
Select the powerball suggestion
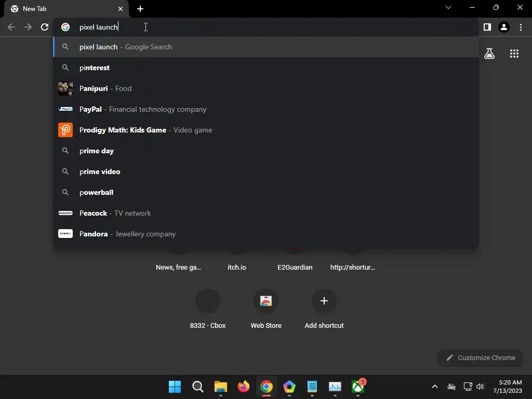coord(266,192)
